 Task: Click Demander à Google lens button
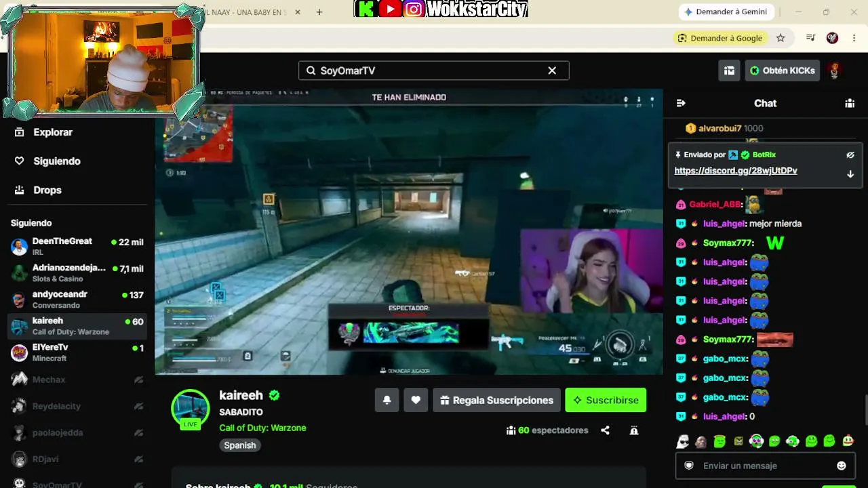(719, 38)
